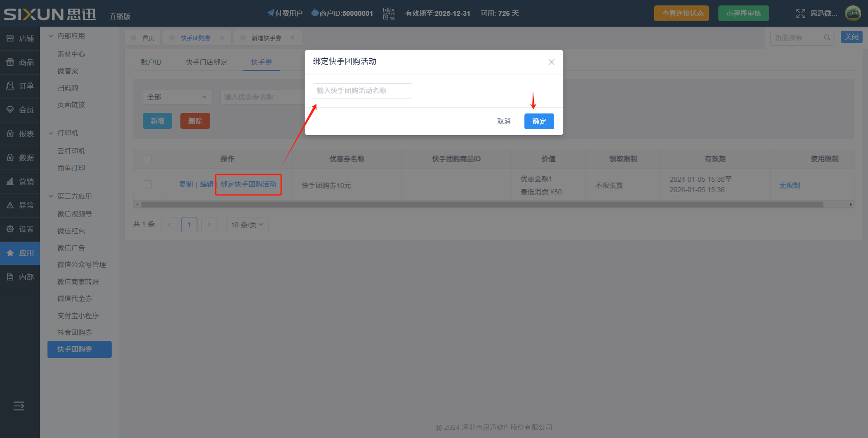Collapse the 打印机 tree group
The width and height of the screenshot is (868, 438).
click(x=51, y=133)
